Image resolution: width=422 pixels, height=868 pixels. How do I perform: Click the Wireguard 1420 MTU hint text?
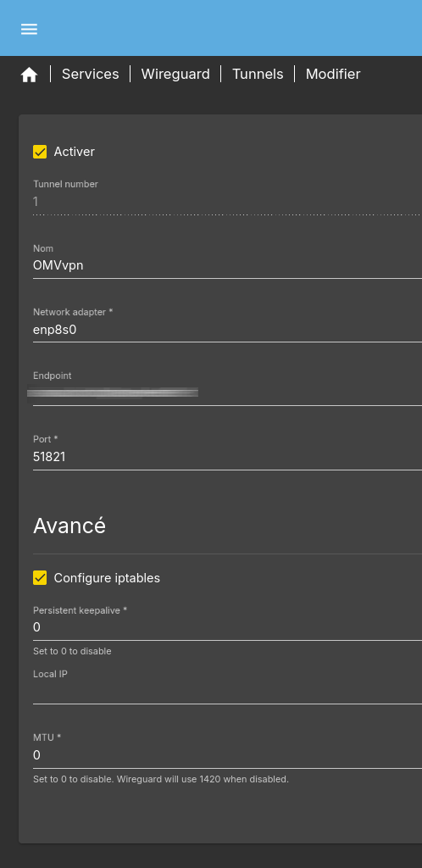(x=161, y=780)
